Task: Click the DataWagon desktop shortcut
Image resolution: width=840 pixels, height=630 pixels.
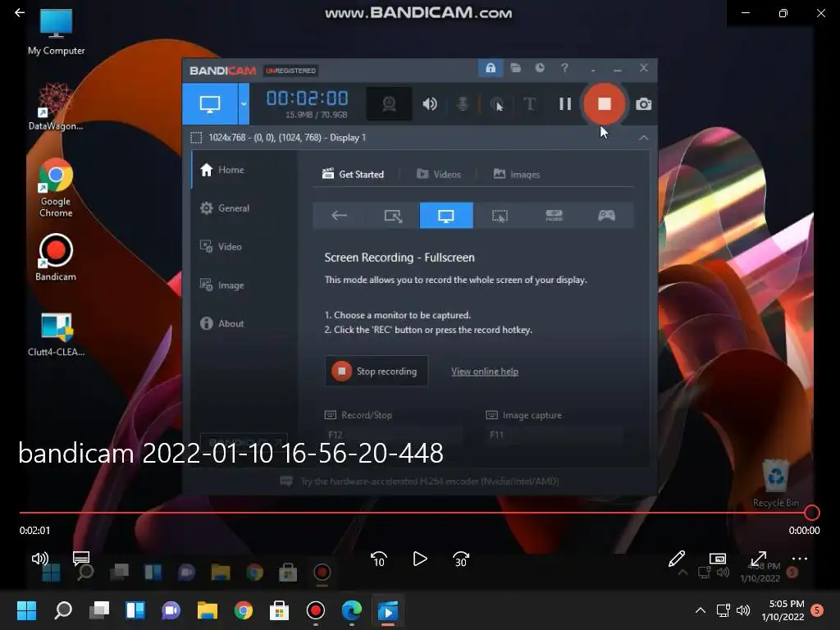Action: point(56,106)
